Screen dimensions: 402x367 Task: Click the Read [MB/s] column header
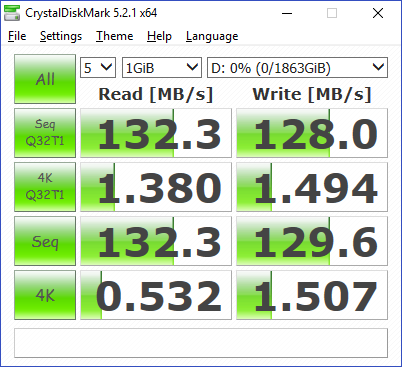click(x=156, y=94)
